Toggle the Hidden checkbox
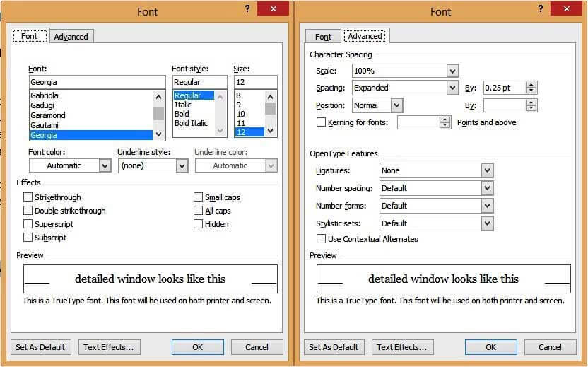 click(198, 224)
